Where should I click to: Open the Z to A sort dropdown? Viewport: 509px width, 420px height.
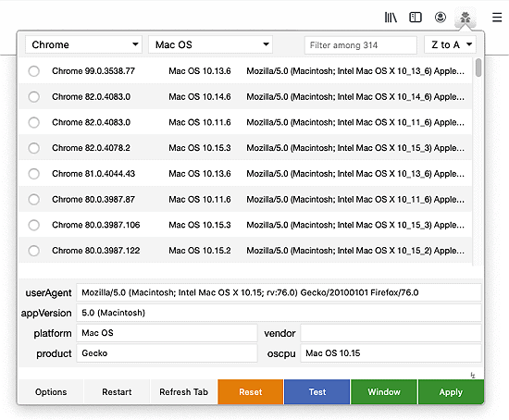click(x=451, y=44)
